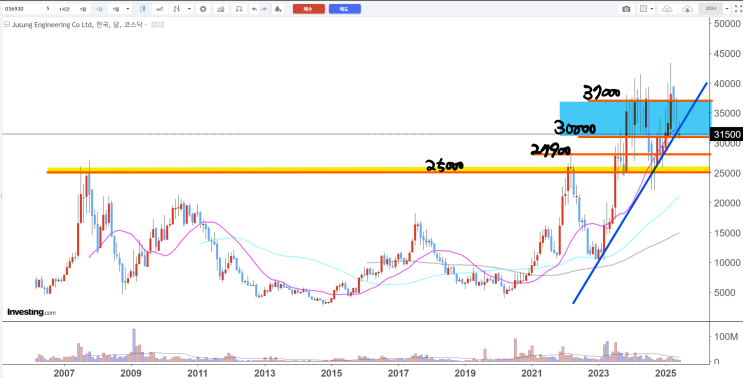Select the highlighted 1달 interval button
Screen dimensions: 743x378
tap(100, 9)
